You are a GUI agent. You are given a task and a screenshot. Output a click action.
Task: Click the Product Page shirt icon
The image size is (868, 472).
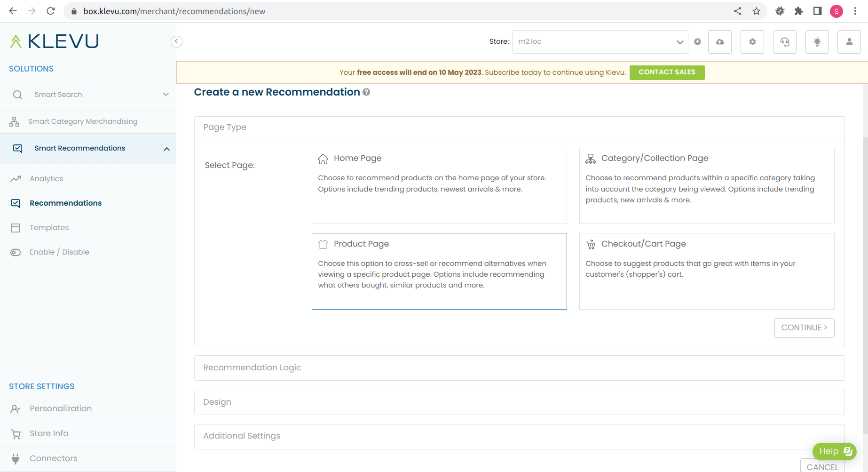click(x=323, y=244)
